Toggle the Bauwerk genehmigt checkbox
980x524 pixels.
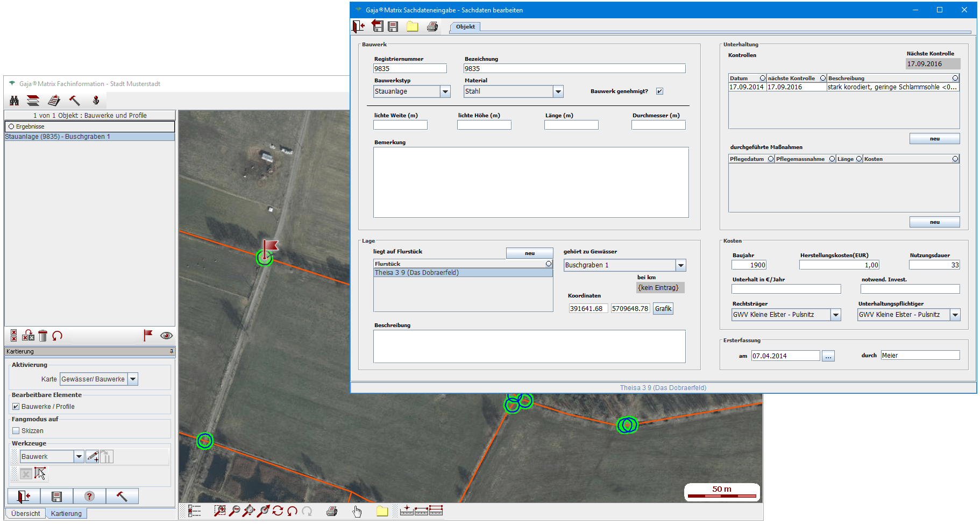click(659, 91)
